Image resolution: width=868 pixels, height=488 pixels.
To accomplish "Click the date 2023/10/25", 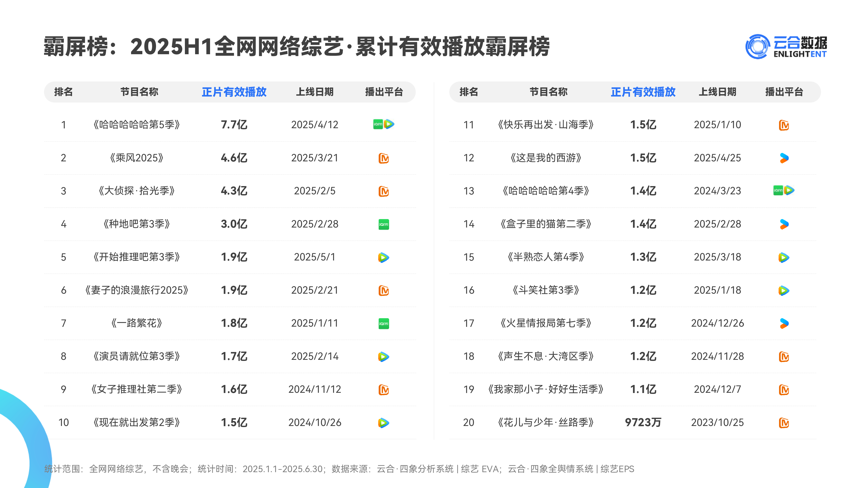I will pyautogui.click(x=717, y=422).
